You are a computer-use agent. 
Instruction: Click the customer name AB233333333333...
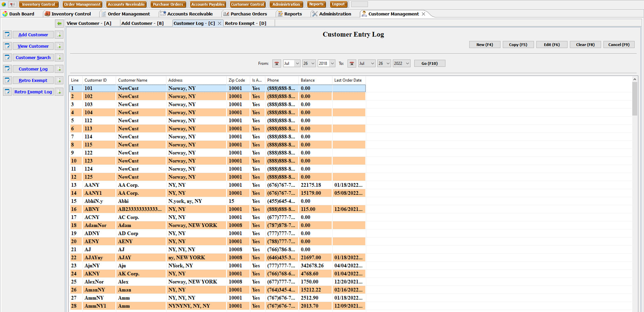pyautogui.click(x=141, y=209)
